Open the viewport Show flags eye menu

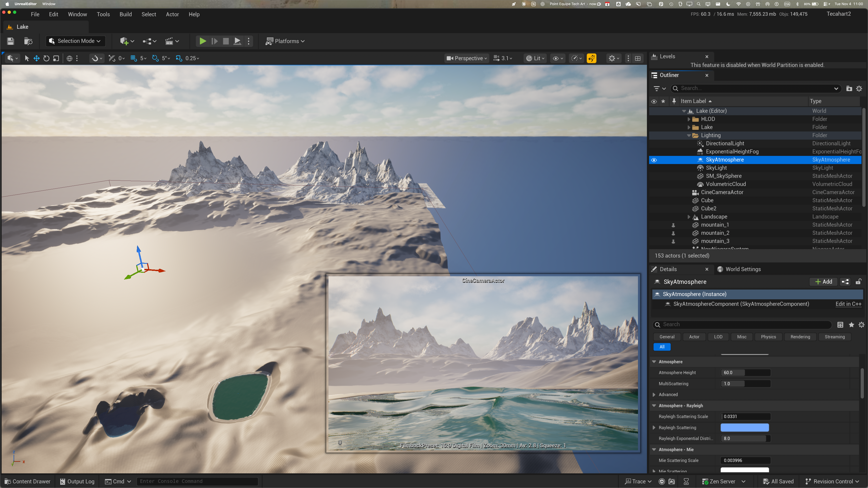point(558,58)
